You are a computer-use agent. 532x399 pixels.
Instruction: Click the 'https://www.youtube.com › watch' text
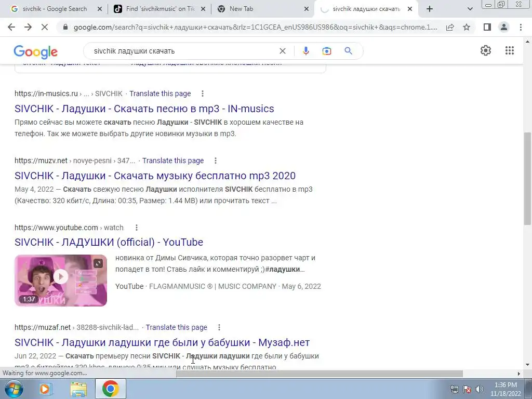click(69, 228)
